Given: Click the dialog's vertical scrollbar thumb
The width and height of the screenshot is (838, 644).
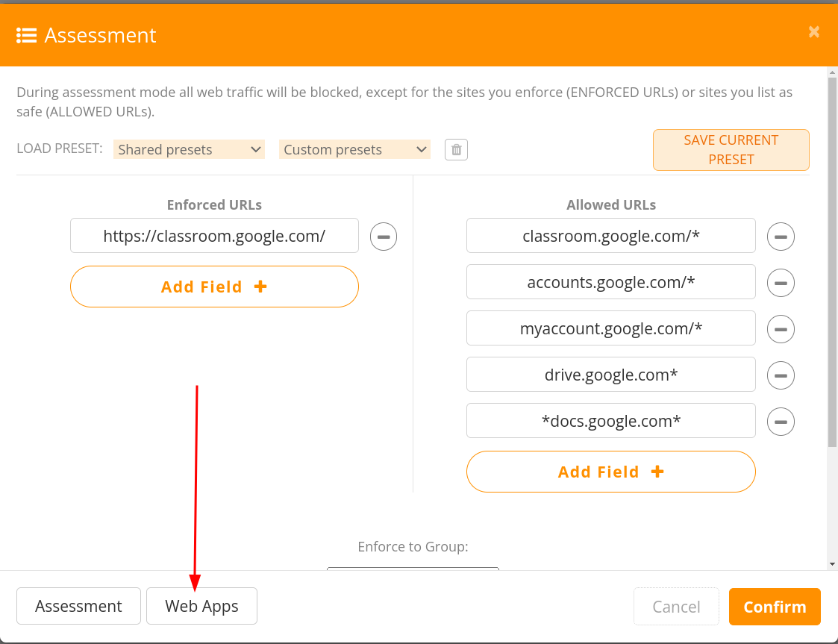Looking at the screenshot, I should coord(832,262).
